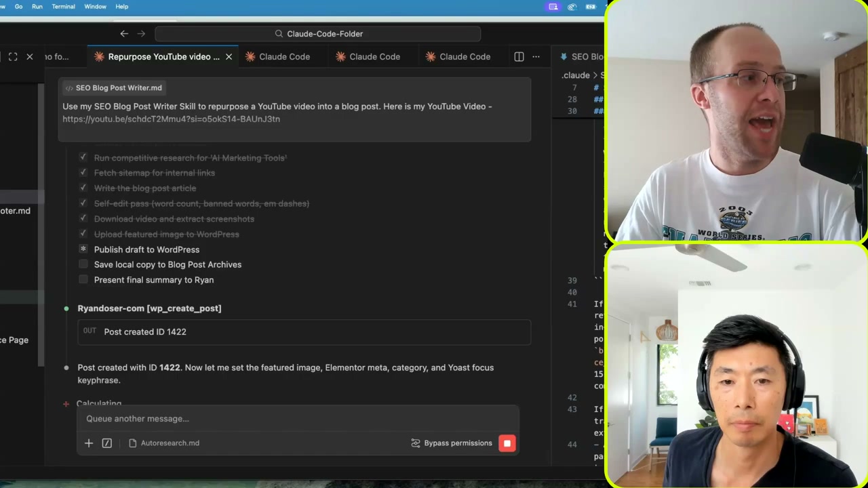
Task: Open the more actions ellipsis menu
Action: [536, 57]
